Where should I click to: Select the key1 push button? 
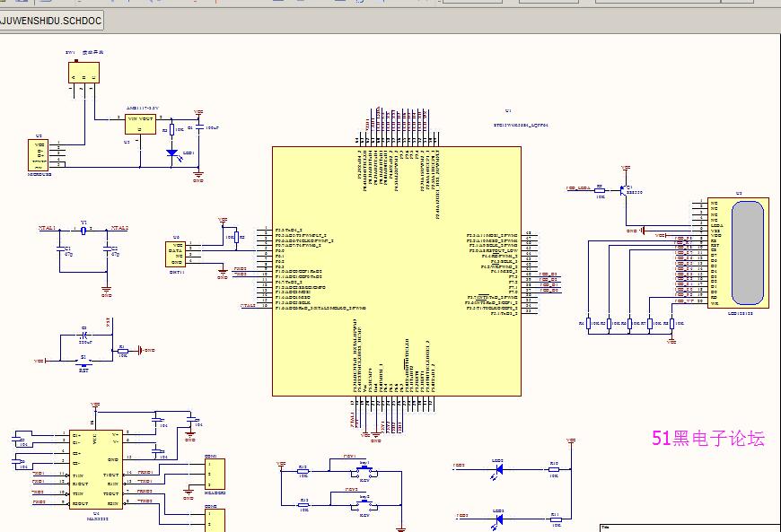(x=364, y=470)
